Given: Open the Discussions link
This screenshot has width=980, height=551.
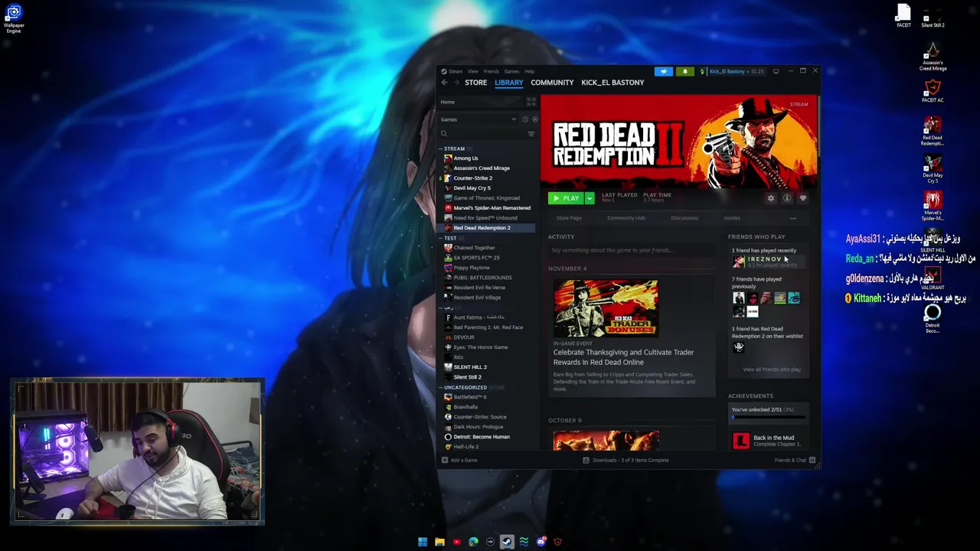Looking at the screenshot, I should click(684, 218).
